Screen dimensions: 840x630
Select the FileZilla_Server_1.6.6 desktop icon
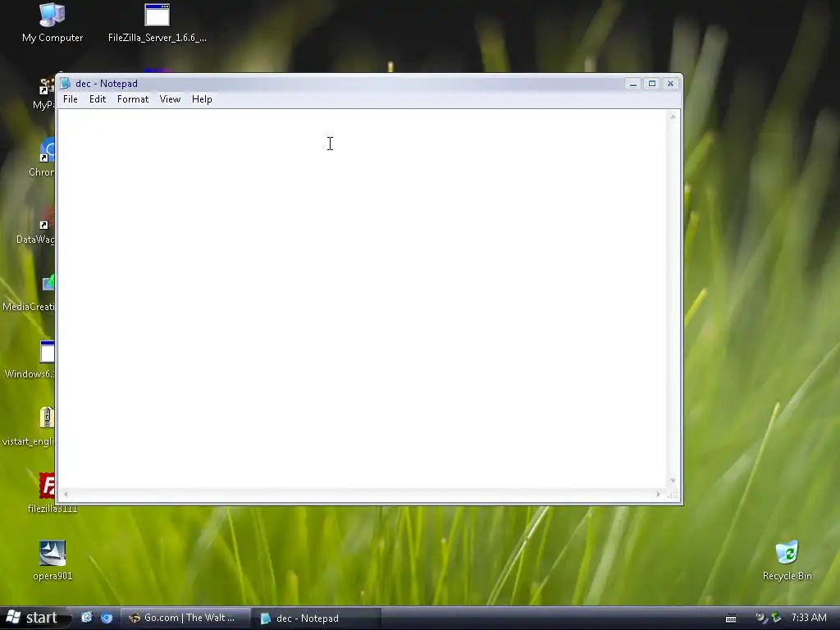pyautogui.click(x=157, y=22)
